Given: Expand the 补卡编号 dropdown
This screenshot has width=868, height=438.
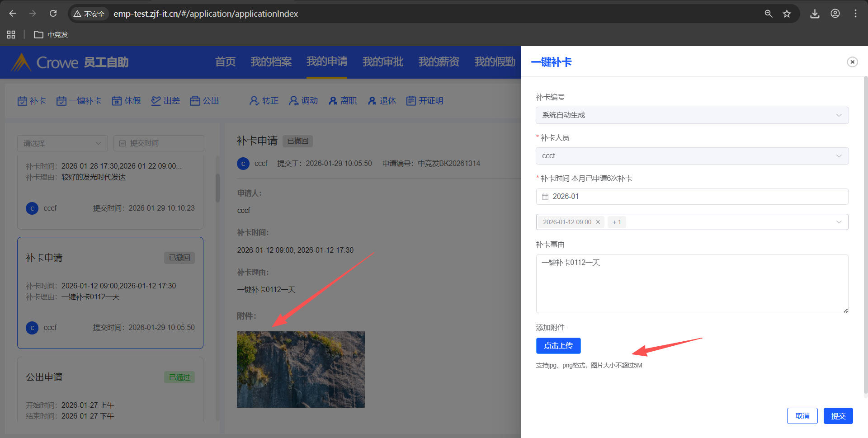Looking at the screenshot, I should [x=692, y=115].
